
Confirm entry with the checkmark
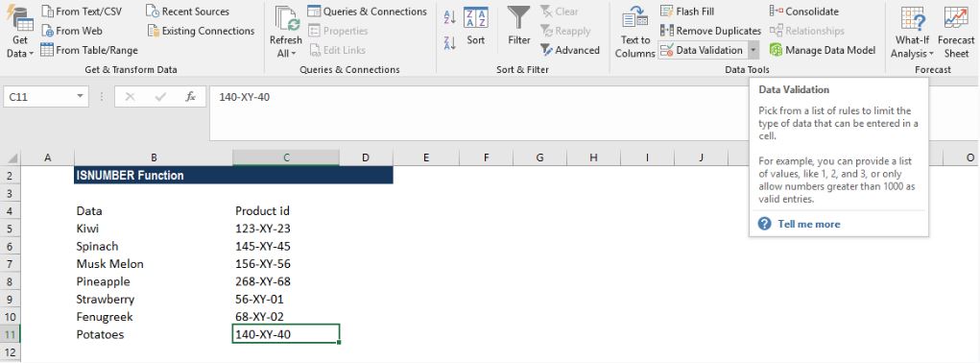coord(160,97)
